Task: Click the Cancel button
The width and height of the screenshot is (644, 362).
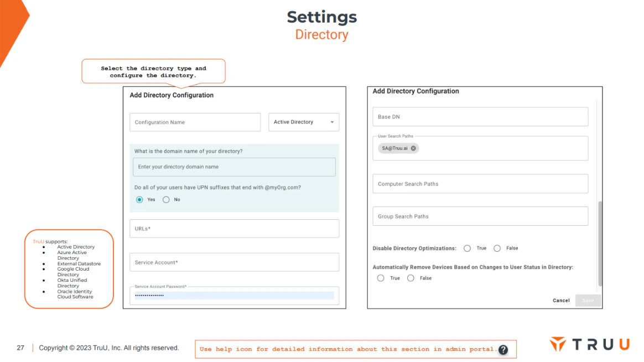Action: pos(561,301)
